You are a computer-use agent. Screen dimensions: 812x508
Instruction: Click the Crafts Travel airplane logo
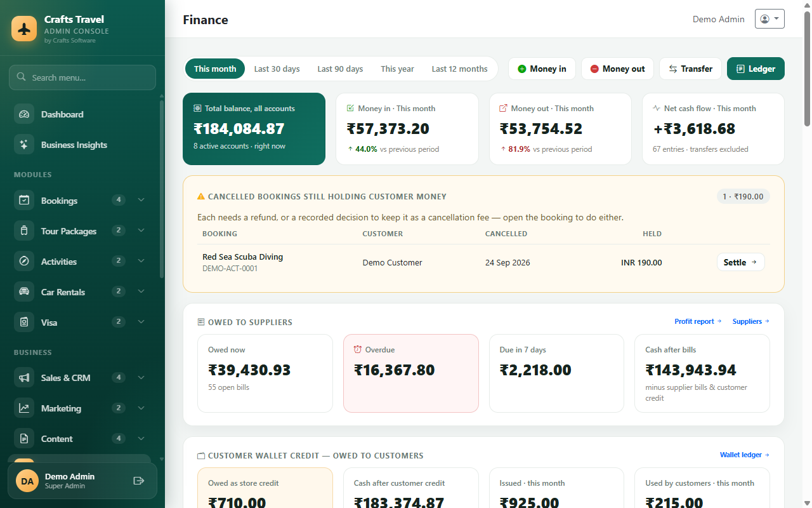(24, 29)
